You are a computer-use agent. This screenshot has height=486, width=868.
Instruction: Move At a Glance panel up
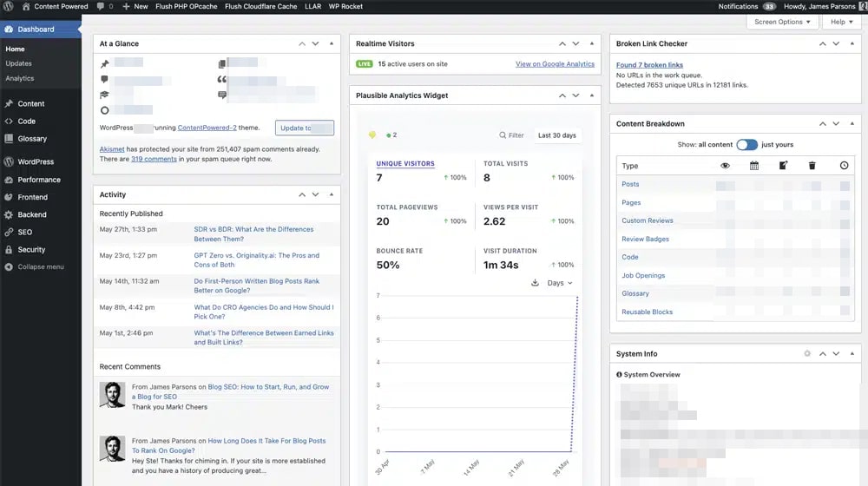click(302, 43)
